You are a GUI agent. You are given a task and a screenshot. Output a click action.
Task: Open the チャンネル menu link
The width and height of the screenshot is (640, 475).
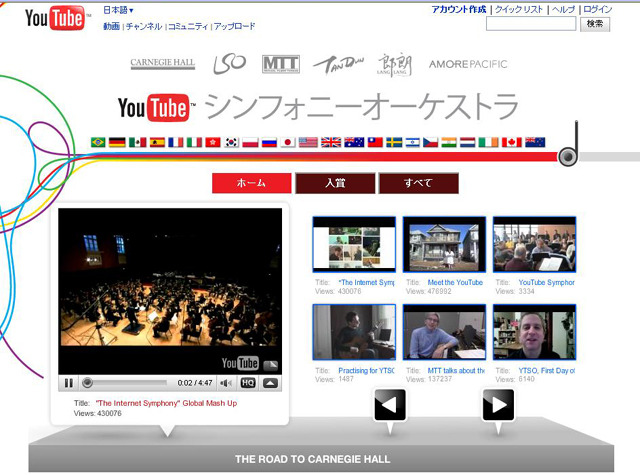[144, 27]
